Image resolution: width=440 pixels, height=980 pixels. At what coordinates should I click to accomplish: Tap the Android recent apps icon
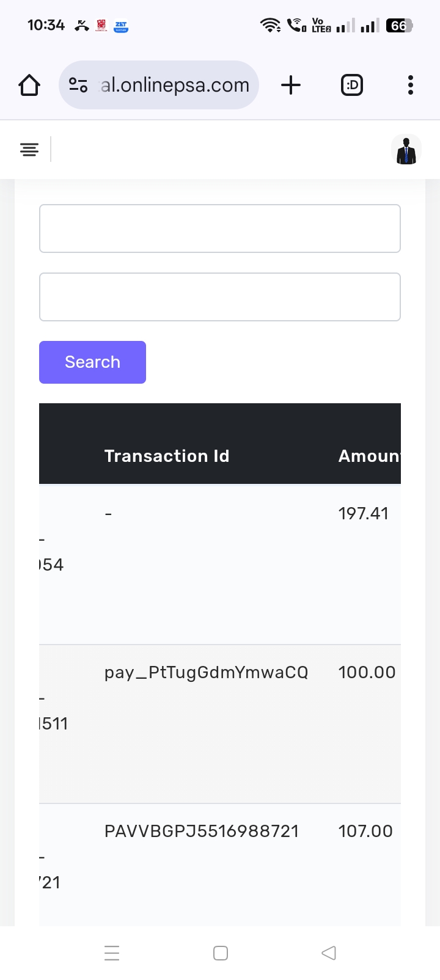pos(112,953)
